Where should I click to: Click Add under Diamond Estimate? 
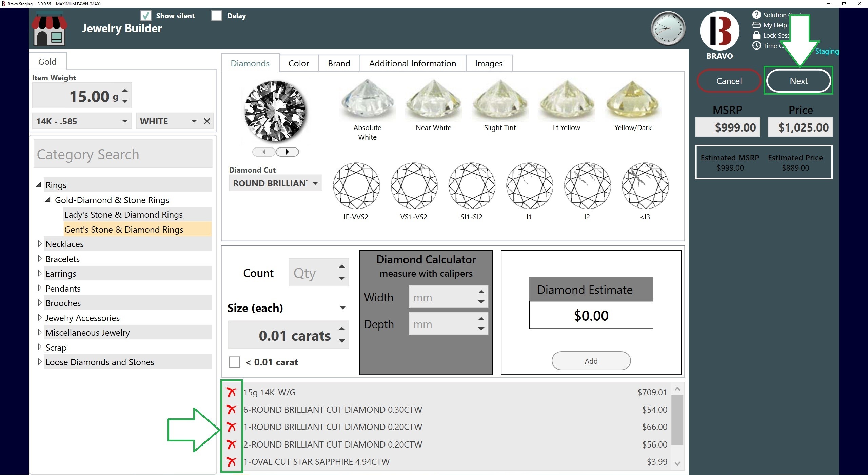click(591, 361)
